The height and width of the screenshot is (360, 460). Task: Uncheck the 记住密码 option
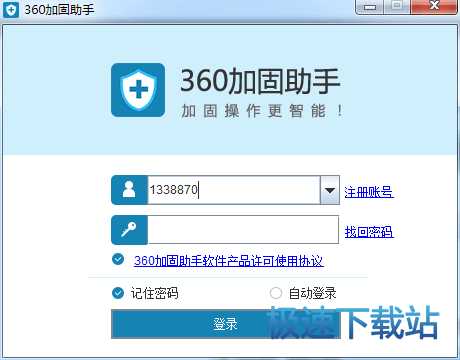[x=118, y=293]
